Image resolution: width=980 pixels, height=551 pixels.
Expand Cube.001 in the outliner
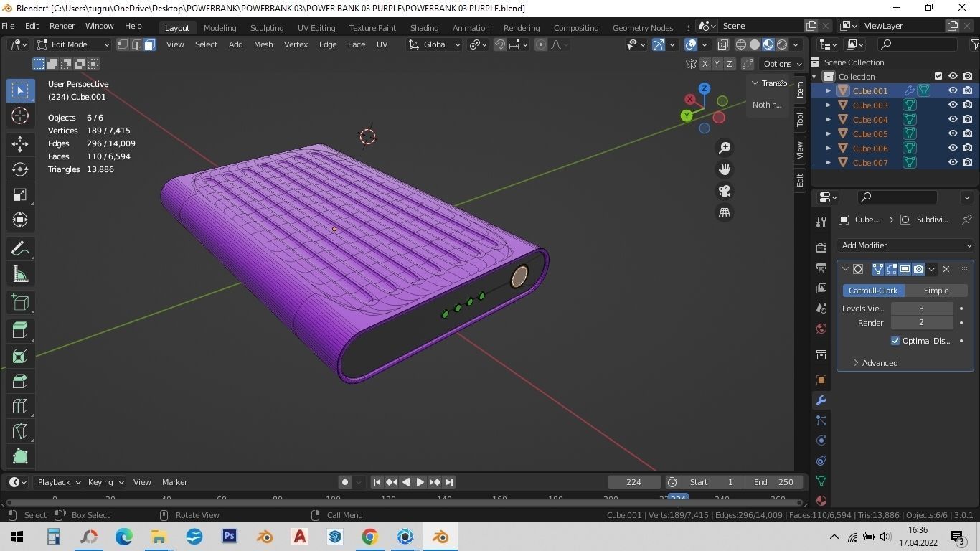pos(828,91)
